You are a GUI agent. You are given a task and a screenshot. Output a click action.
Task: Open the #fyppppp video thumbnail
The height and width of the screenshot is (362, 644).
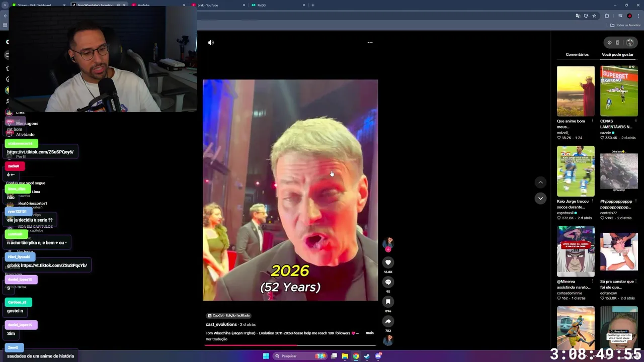pyautogui.click(x=619, y=171)
